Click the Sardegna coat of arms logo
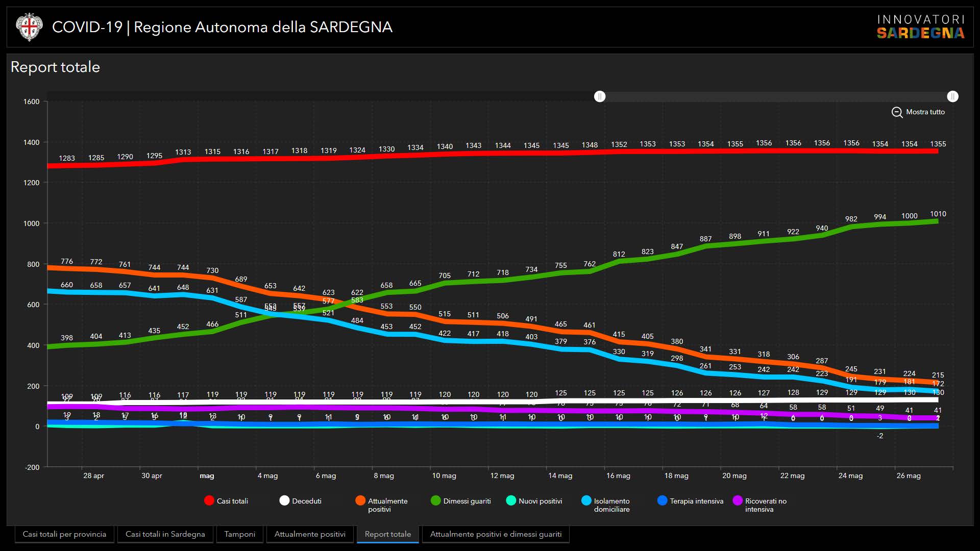The width and height of the screenshot is (980, 551). click(29, 27)
